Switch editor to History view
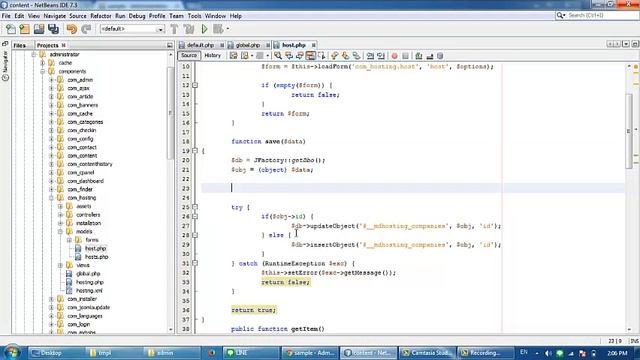This screenshot has height=360, width=640. (x=212, y=56)
